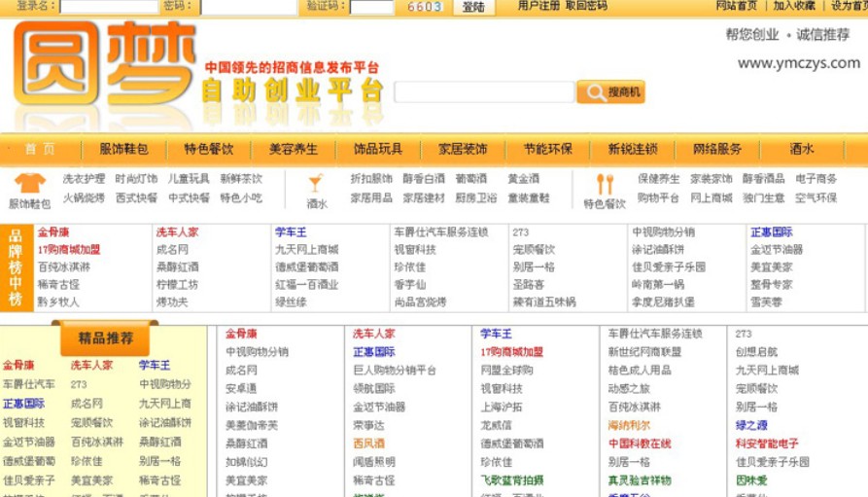Viewport: 868px width, 497px height.
Task: Click the 品牌榜中榜 vertical label
Action: tap(16, 267)
